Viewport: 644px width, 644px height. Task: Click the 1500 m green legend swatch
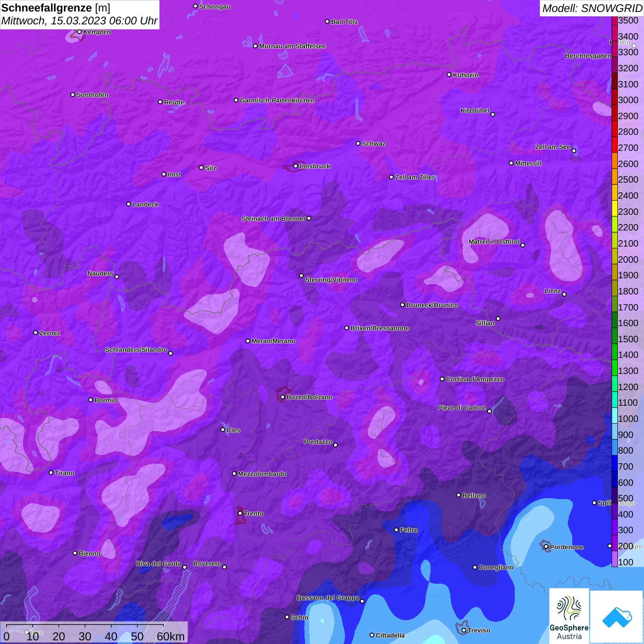615,335
